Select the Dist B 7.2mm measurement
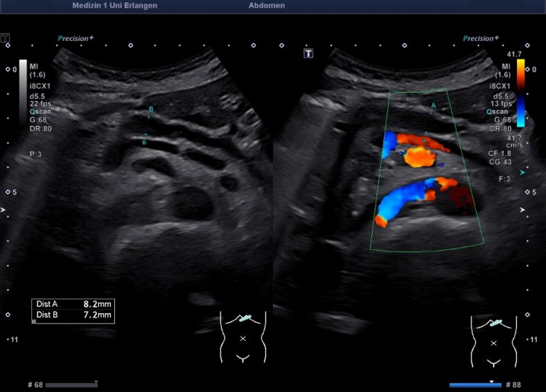Screen dimensions: 546x392 73,315
